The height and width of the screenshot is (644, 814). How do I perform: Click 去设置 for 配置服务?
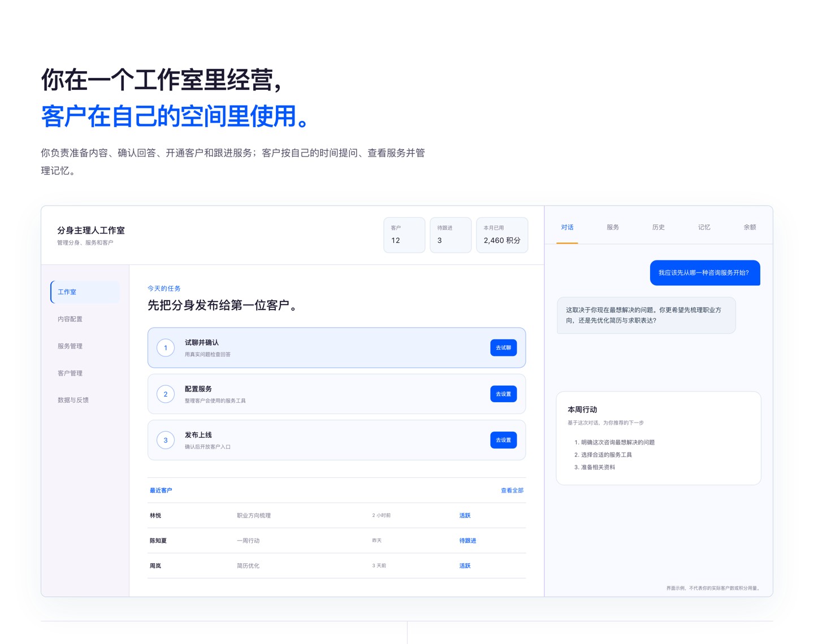point(503,394)
